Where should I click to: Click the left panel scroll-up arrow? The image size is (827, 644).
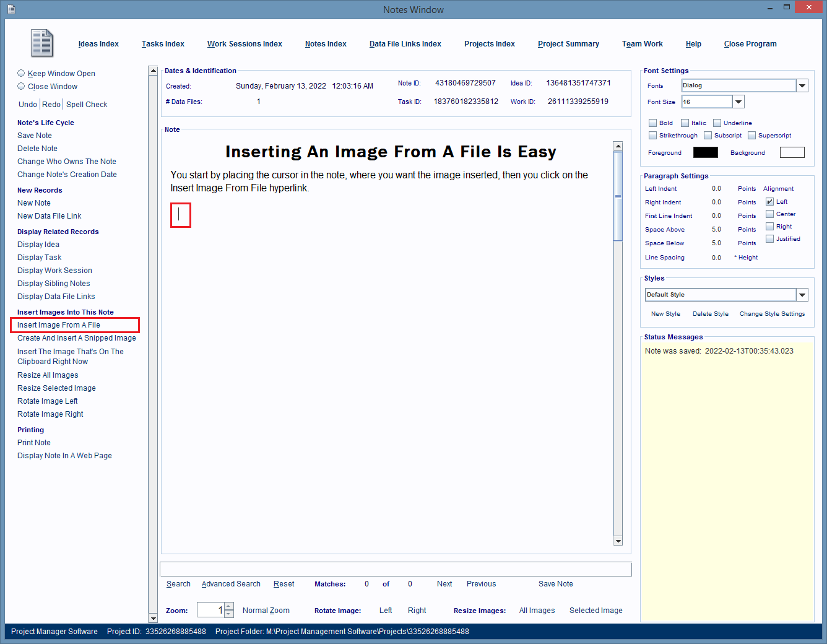[153, 71]
